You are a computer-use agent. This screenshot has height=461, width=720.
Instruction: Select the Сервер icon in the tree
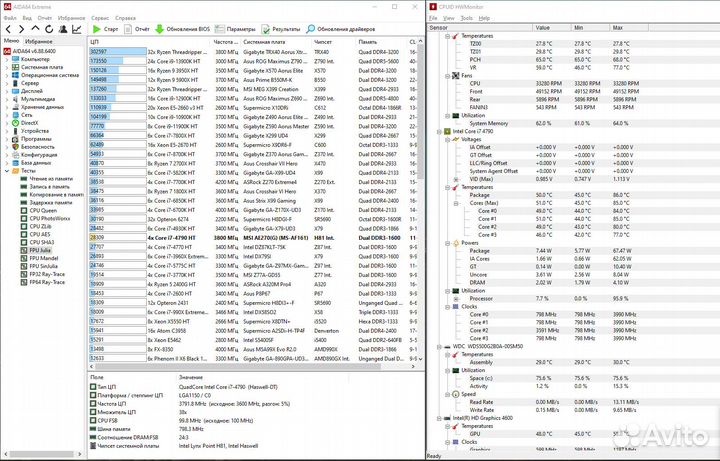click(16, 83)
